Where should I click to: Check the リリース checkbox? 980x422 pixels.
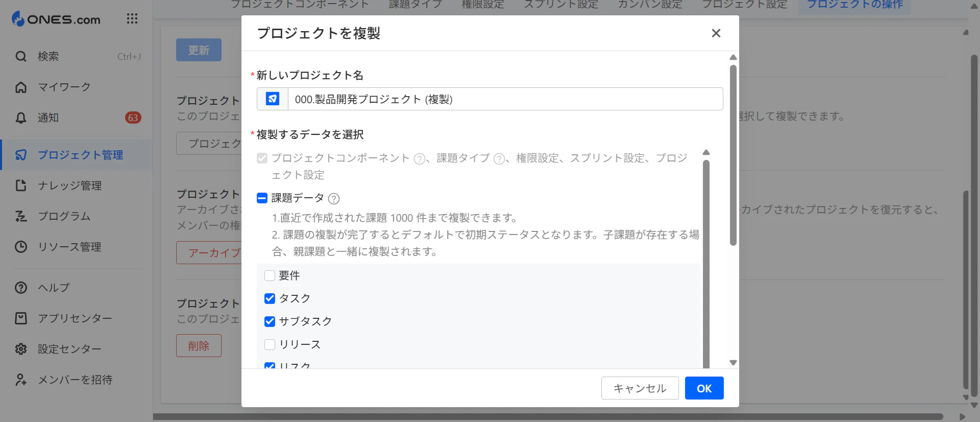(269, 345)
